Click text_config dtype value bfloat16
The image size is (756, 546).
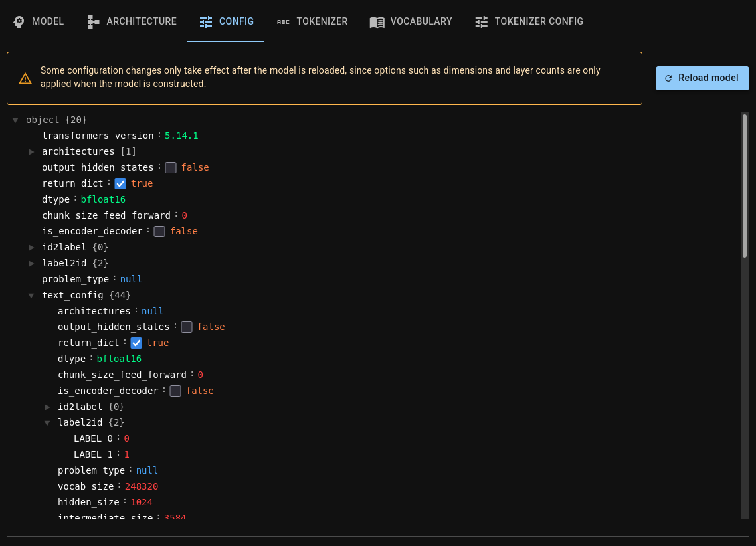119,359
